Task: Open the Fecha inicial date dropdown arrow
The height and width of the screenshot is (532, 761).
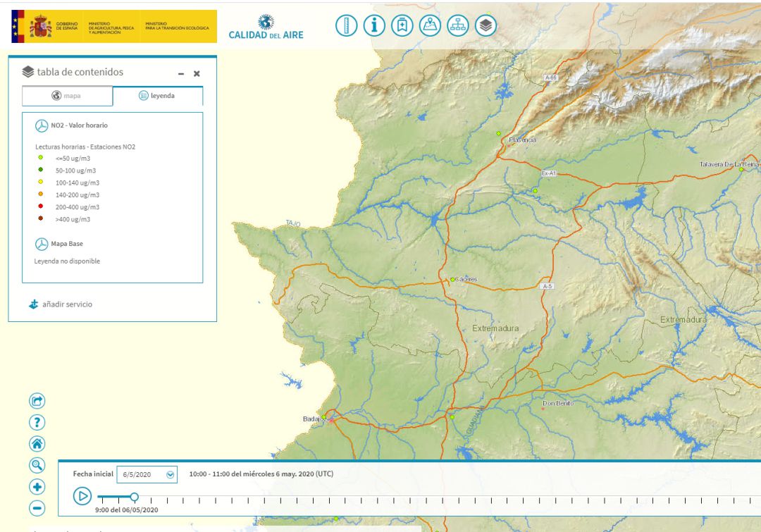Action: click(171, 475)
